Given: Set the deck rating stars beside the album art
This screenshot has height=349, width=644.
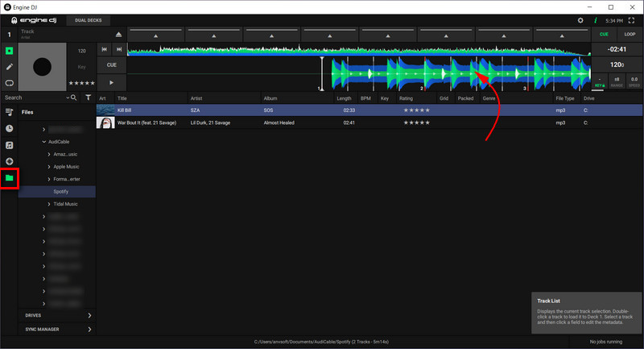Looking at the screenshot, I should (x=81, y=83).
